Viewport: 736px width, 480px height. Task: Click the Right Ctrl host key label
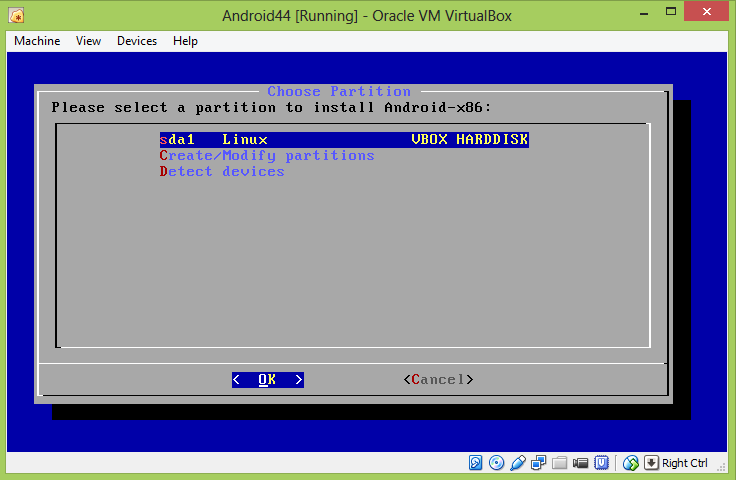[684, 463]
